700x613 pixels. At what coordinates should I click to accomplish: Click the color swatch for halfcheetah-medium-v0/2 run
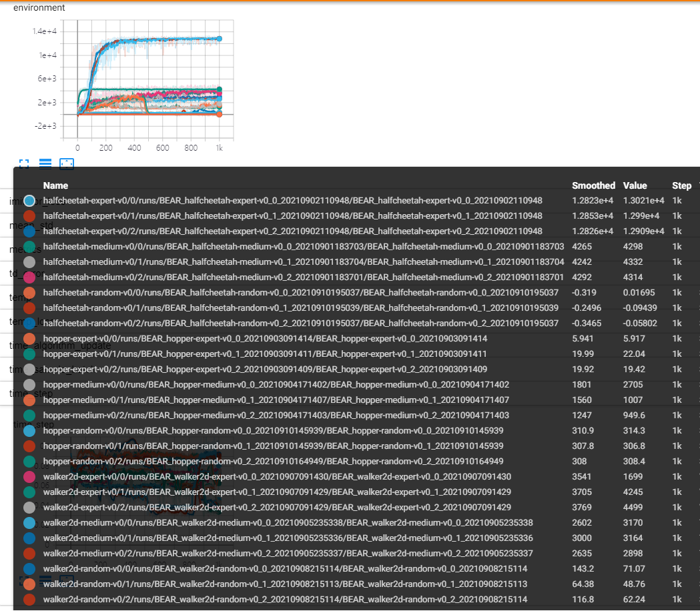coord(29,277)
